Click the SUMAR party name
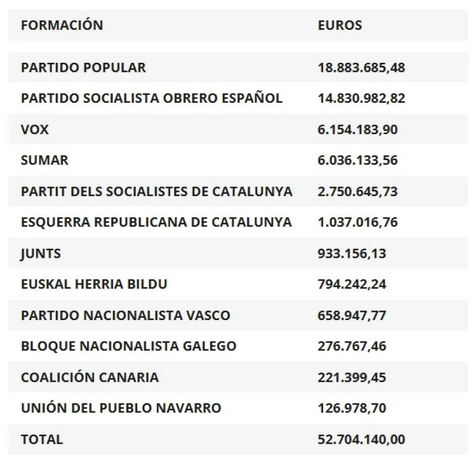The height and width of the screenshot is (466, 476). pyautogui.click(x=45, y=161)
